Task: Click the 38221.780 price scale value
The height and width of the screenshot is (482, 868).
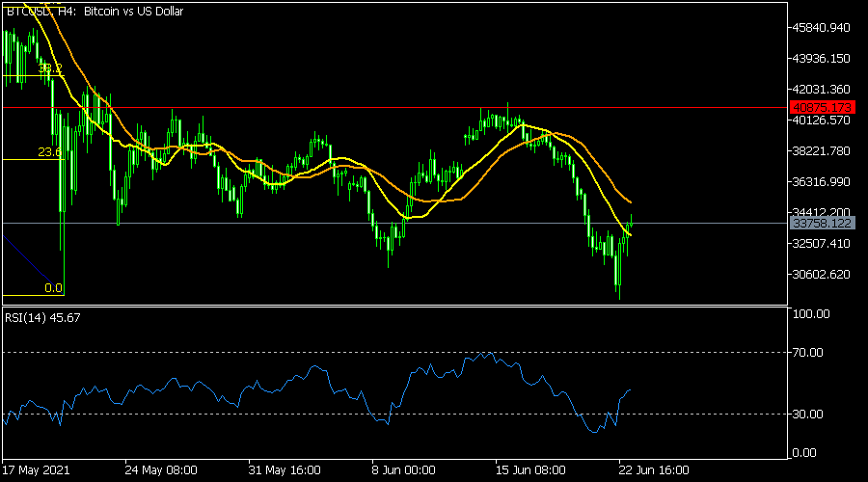Action: (821, 151)
